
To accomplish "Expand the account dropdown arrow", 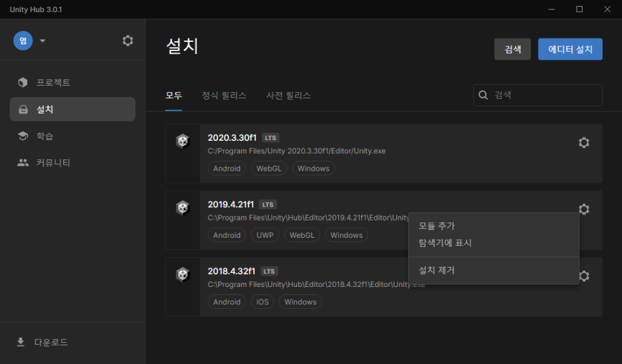I will (43, 41).
